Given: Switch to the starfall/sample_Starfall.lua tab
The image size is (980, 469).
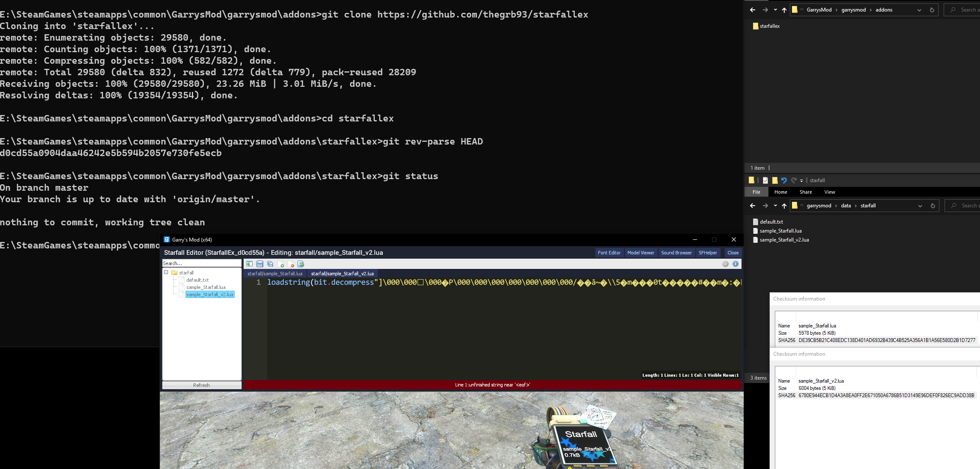Looking at the screenshot, I should [275, 273].
